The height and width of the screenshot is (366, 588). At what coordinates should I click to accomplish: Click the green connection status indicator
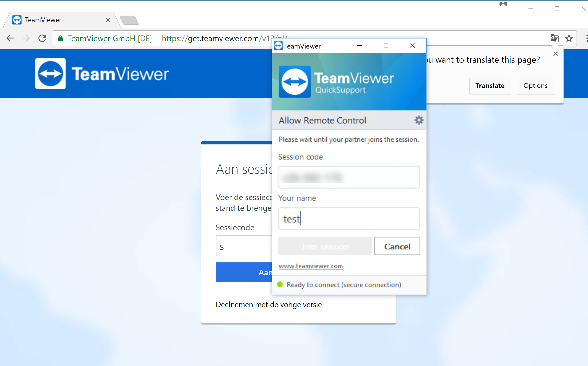pyautogui.click(x=280, y=285)
